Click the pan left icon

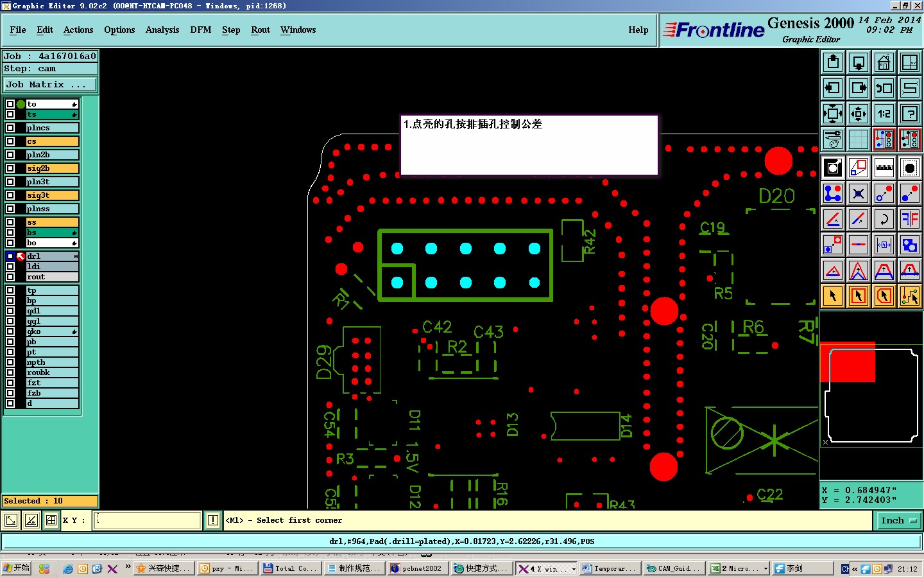point(833,88)
